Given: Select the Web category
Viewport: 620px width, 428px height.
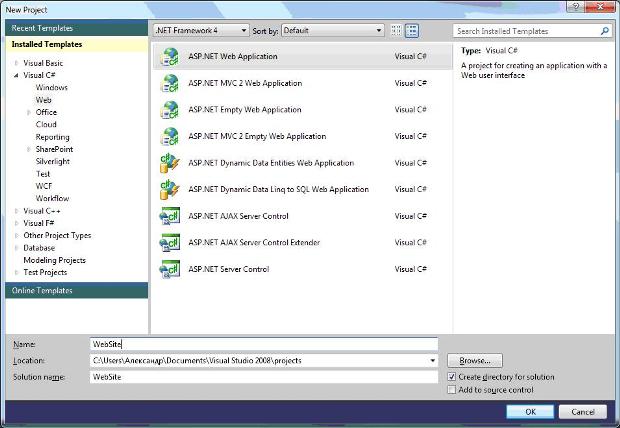Looking at the screenshot, I should tap(43, 100).
